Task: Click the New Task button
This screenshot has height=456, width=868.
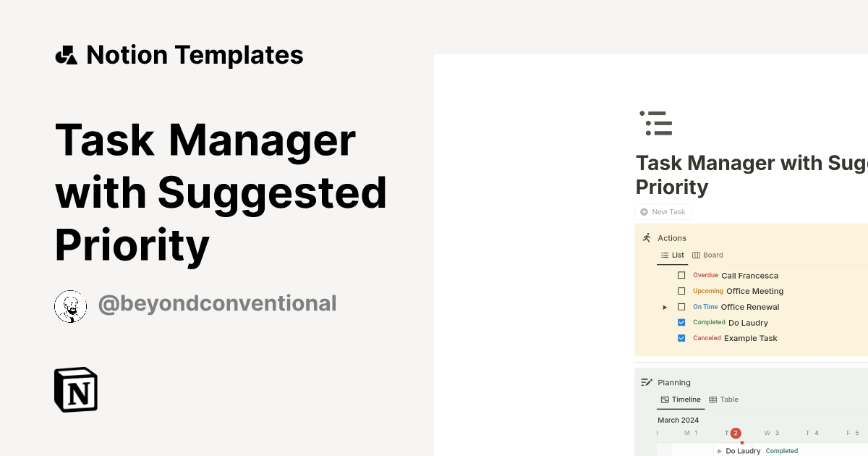Action: coord(663,211)
